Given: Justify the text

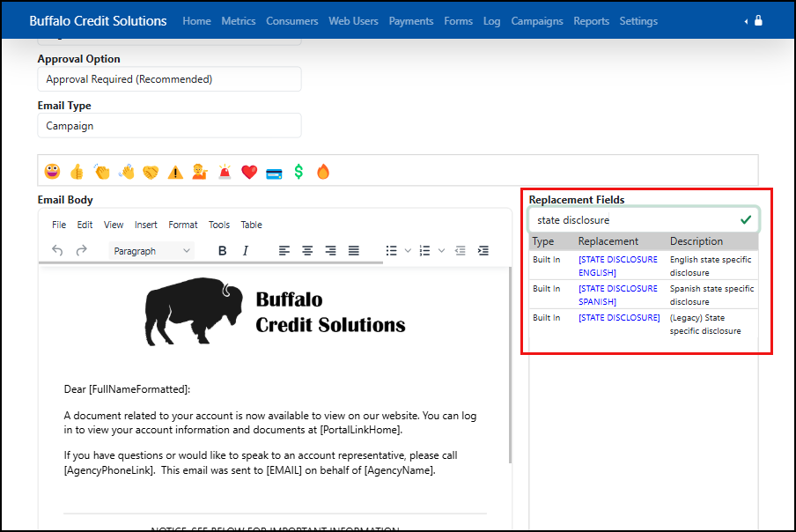Looking at the screenshot, I should [x=353, y=250].
